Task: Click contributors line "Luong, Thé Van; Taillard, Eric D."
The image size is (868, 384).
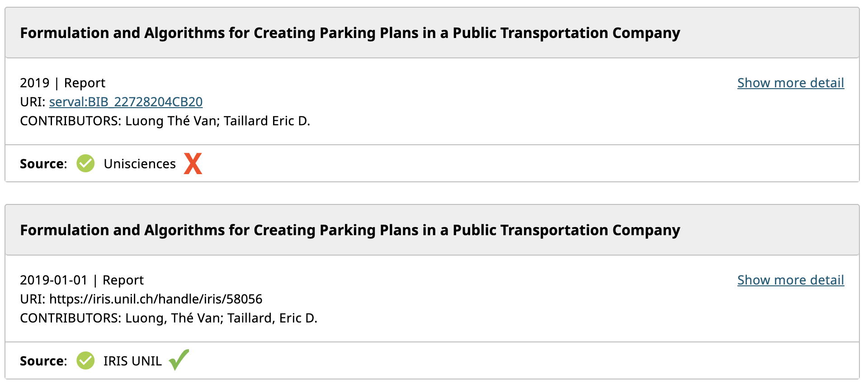Action: pyautogui.click(x=169, y=318)
